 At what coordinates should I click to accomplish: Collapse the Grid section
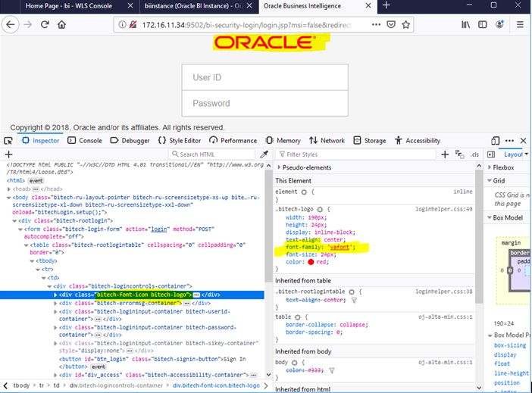(x=490, y=181)
